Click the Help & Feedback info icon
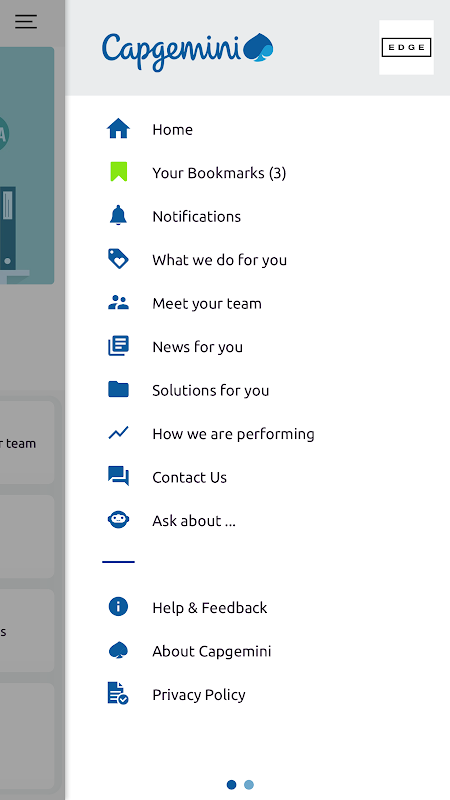This screenshot has width=450, height=800. [x=118, y=607]
